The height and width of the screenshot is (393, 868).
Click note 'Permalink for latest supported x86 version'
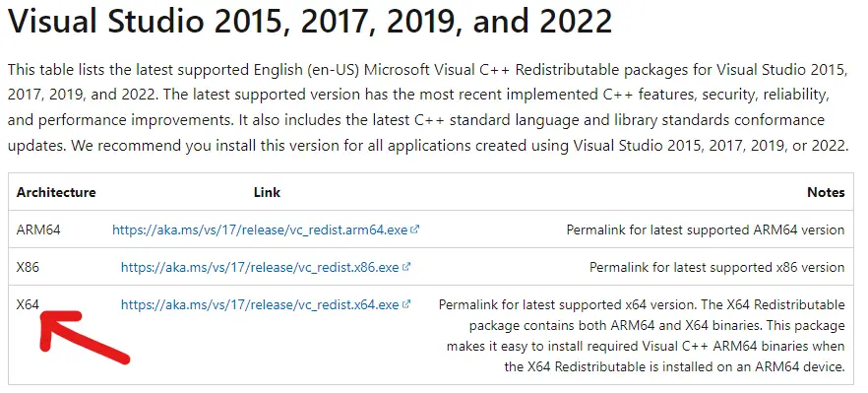point(717,267)
